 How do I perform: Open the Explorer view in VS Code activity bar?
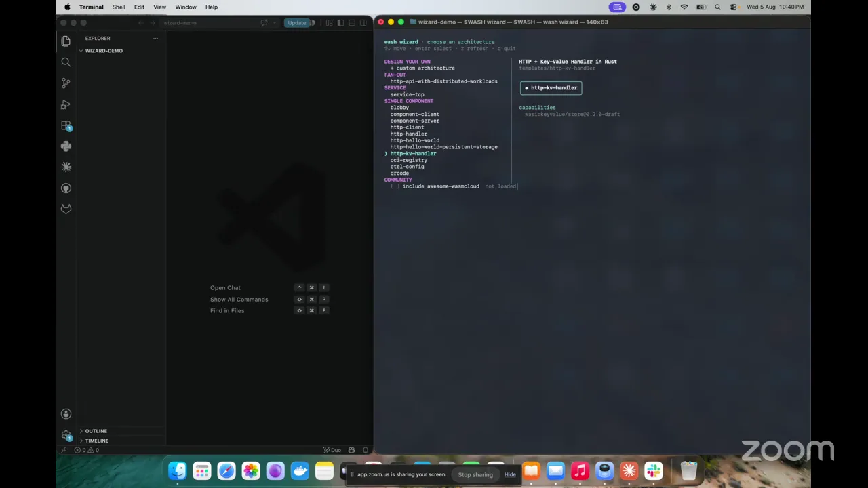coord(66,41)
